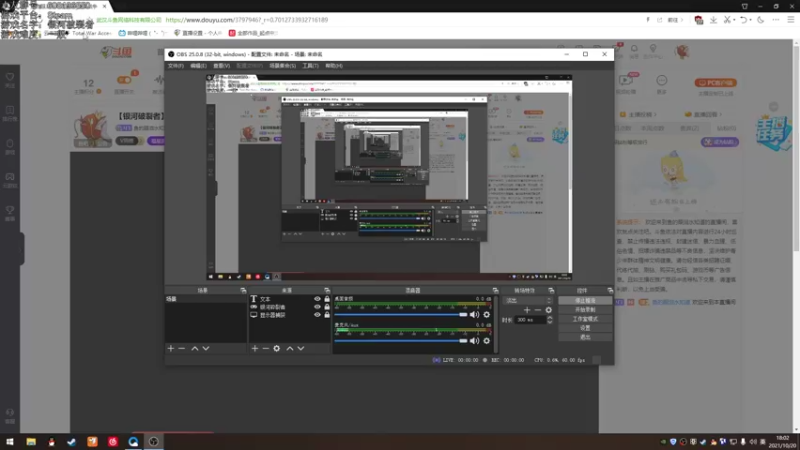
Task: Open OBS Help menu
Action: point(334,66)
